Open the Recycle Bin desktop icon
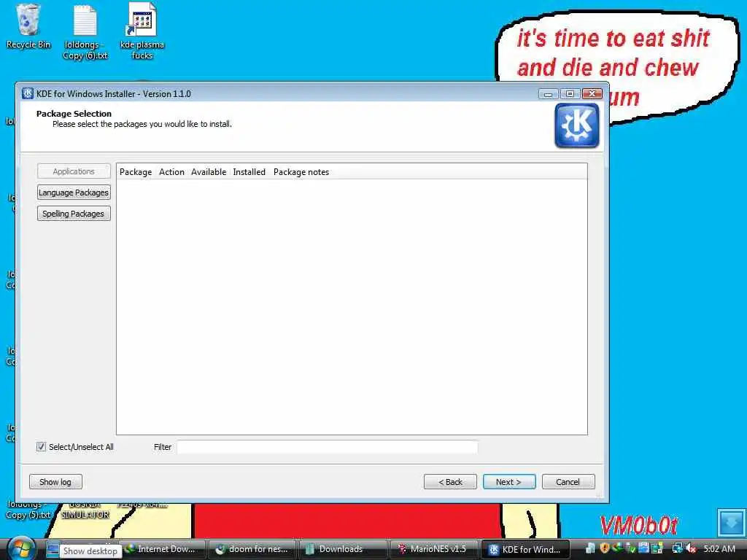 click(x=28, y=27)
